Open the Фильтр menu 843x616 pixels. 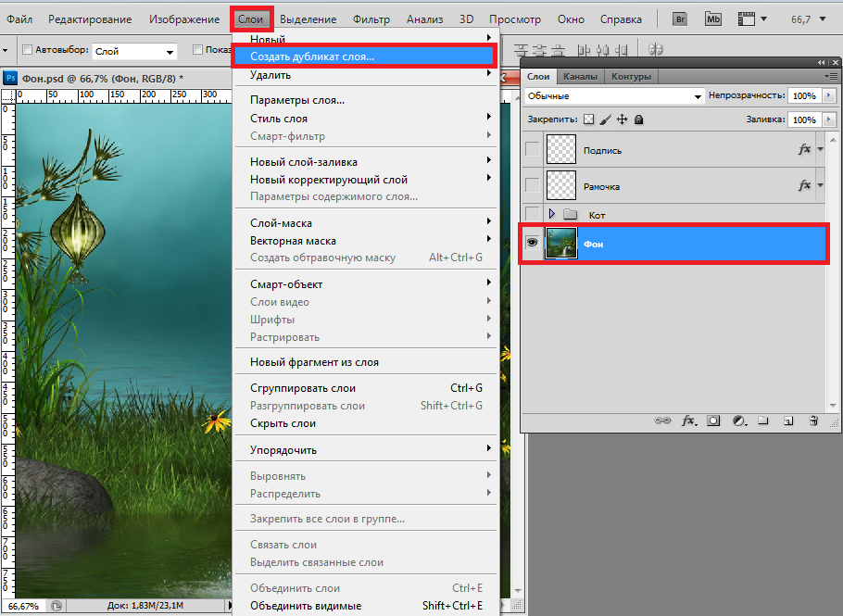pos(371,19)
